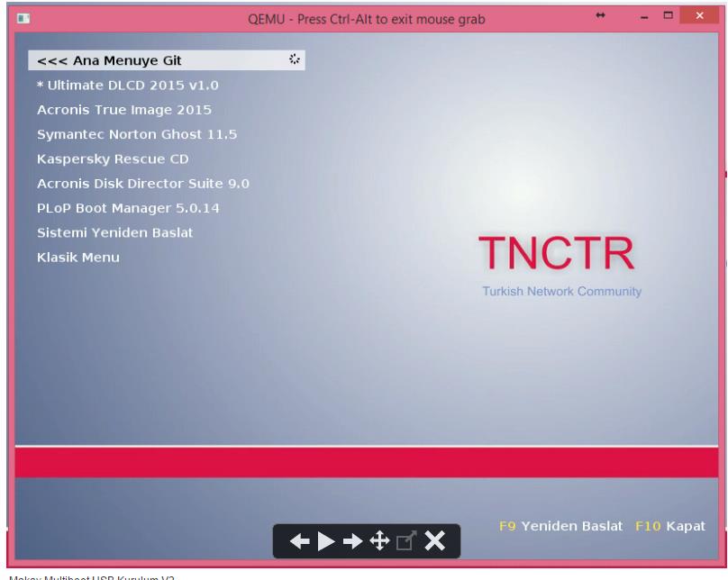Click the TNCTR logo
Image resolution: width=728 pixels, height=580 pixels.
pyautogui.click(x=557, y=253)
